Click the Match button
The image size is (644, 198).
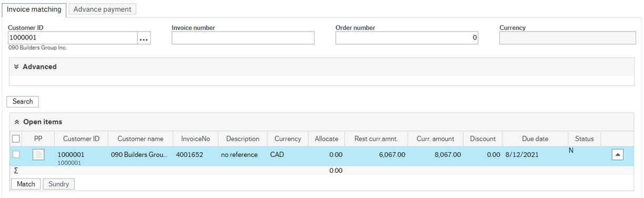pos(26,184)
